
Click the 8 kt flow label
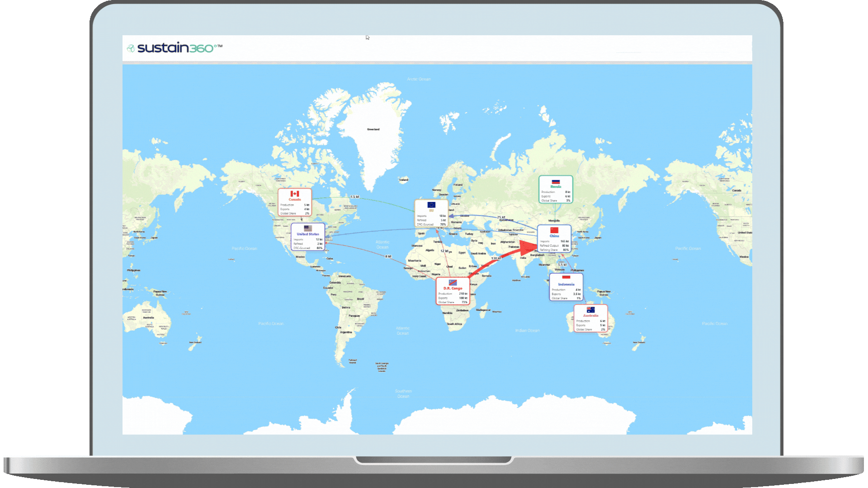click(388, 257)
